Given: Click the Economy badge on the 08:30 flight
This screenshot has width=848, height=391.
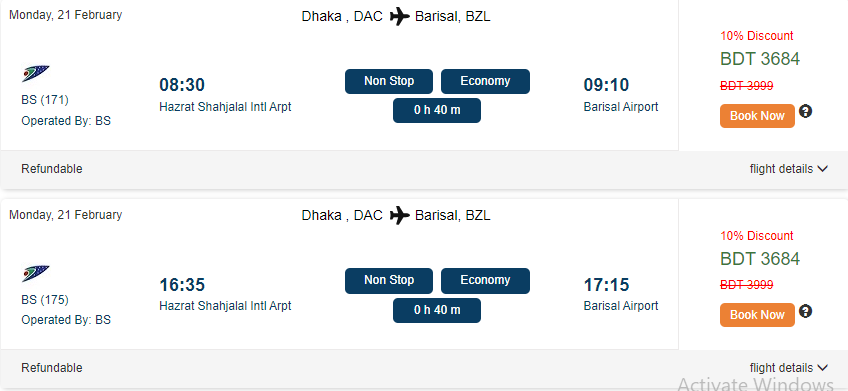Looking at the screenshot, I should 485,81.
